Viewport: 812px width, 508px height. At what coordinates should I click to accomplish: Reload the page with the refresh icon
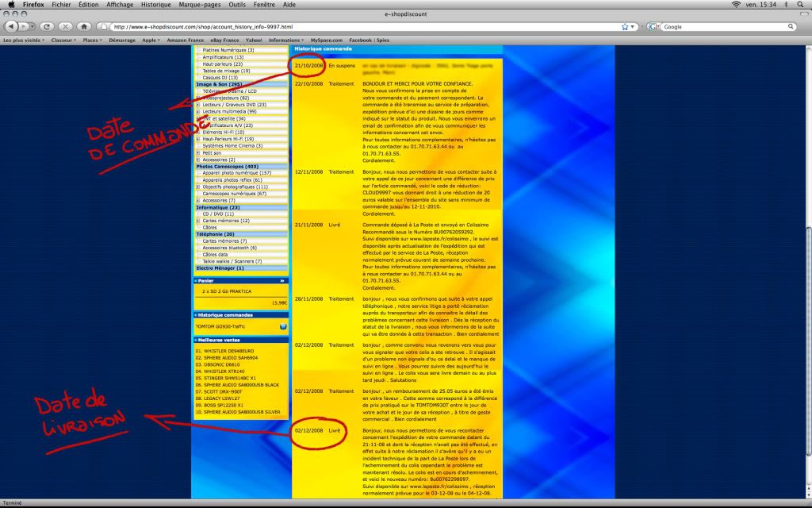tap(47, 26)
